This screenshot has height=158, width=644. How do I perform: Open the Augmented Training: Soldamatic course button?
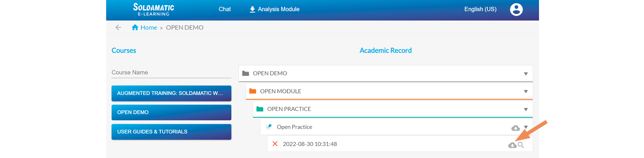point(171,93)
